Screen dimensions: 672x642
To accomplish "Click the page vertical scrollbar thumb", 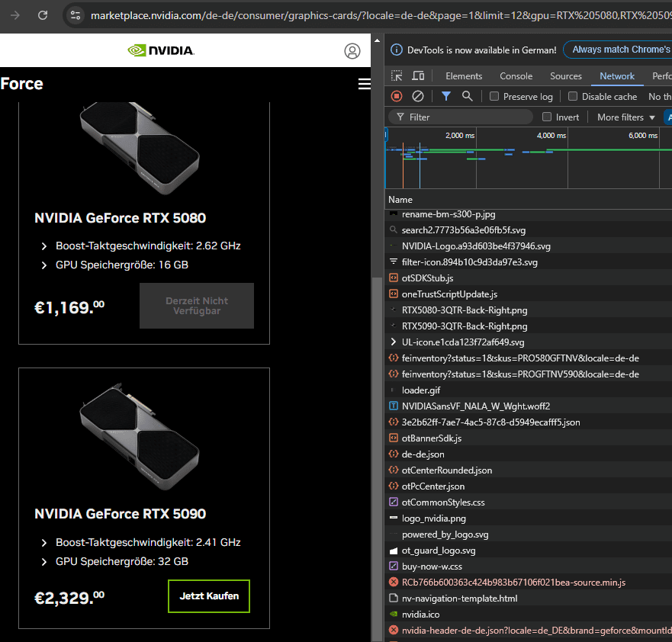I will point(377,458).
